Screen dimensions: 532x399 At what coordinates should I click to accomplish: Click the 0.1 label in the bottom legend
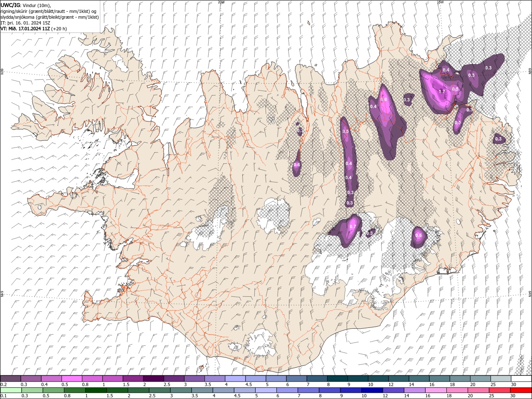[4, 396]
